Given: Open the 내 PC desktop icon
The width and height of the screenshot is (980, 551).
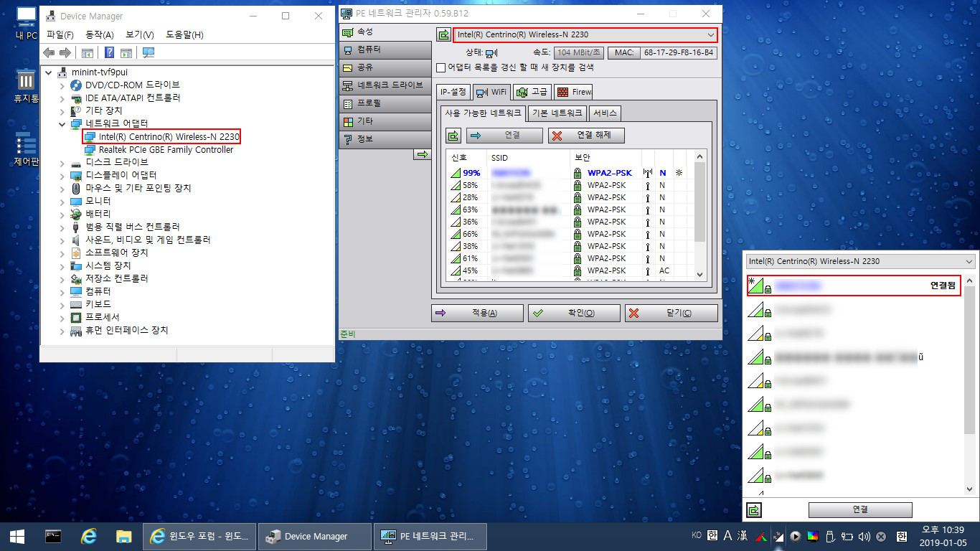Looking at the screenshot, I should [x=26, y=23].
